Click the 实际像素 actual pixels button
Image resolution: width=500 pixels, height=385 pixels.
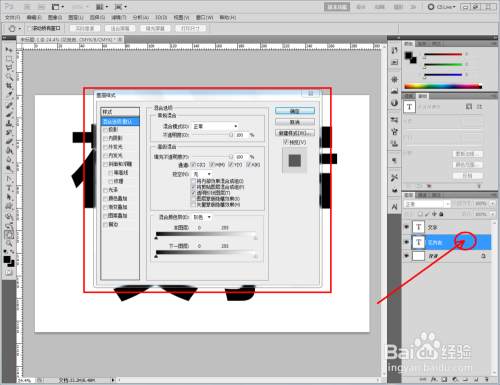click(x=85, y=29)
